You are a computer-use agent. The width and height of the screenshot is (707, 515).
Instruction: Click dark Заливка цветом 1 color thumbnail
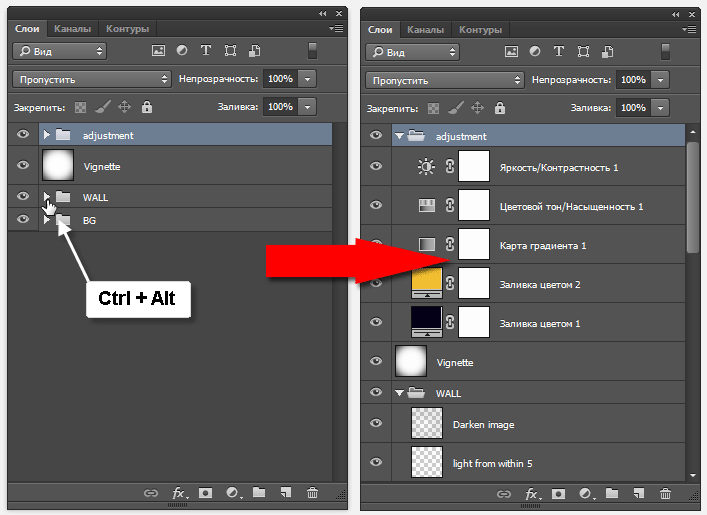(427, 322)
